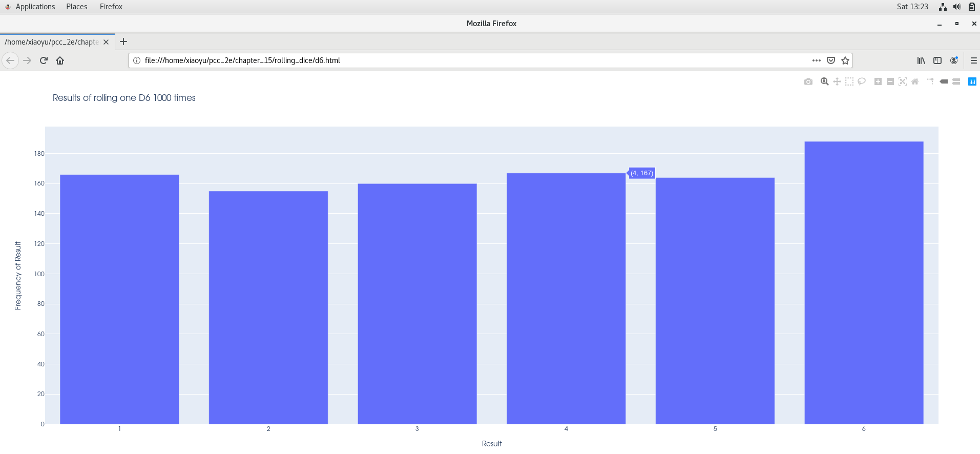Screen dimensions: 980x454
Task: Click bar for result 2
Action: coord(268,307)
